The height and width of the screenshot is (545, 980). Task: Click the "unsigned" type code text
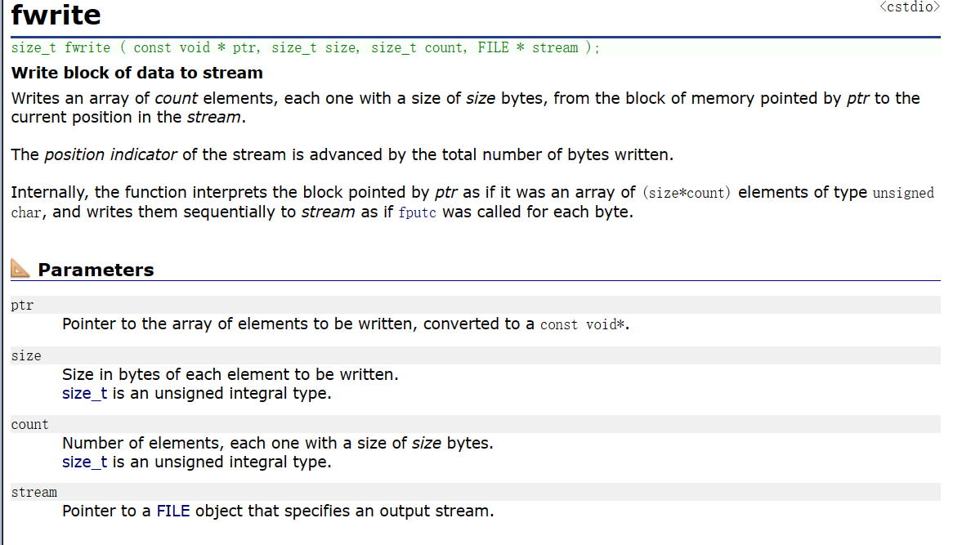pyautogui.click(x=903, y=194)
